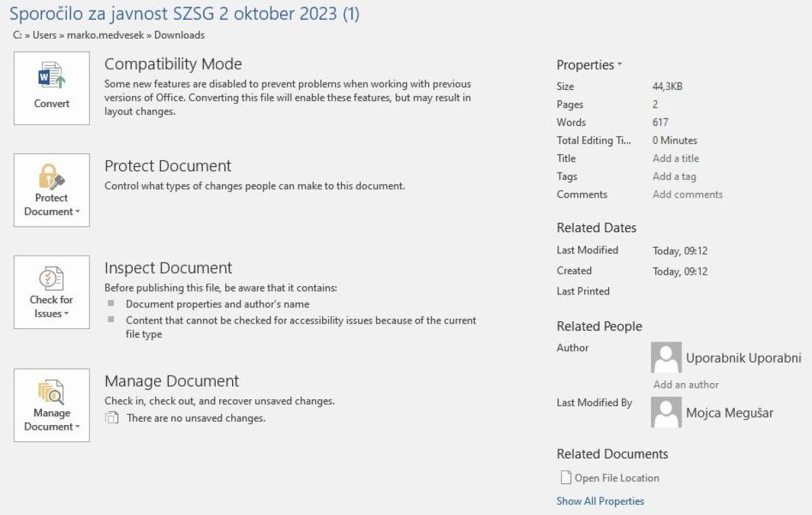Image resolution: width=812 pixels, height=515 pixels.
Task: Click the Check for Issues icon
Action: pos(51,279)
